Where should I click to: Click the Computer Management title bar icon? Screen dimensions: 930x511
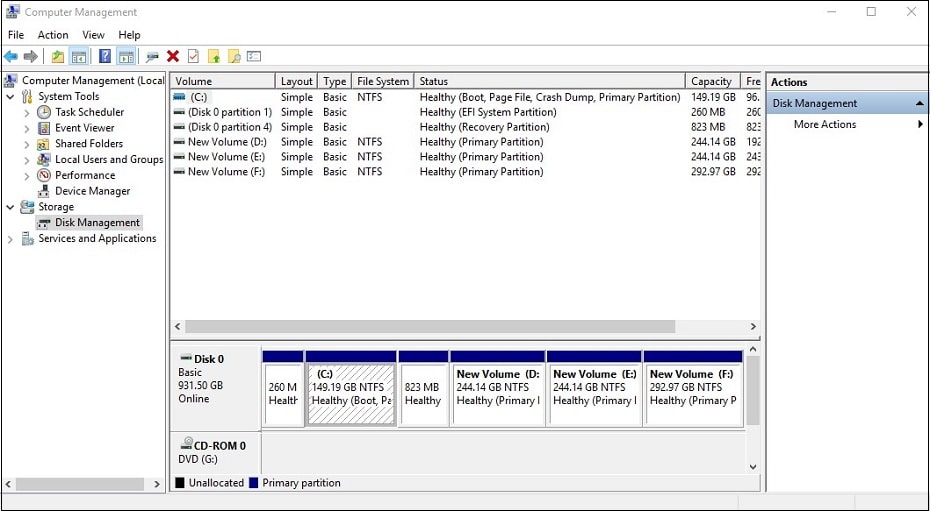pos(12,12)
